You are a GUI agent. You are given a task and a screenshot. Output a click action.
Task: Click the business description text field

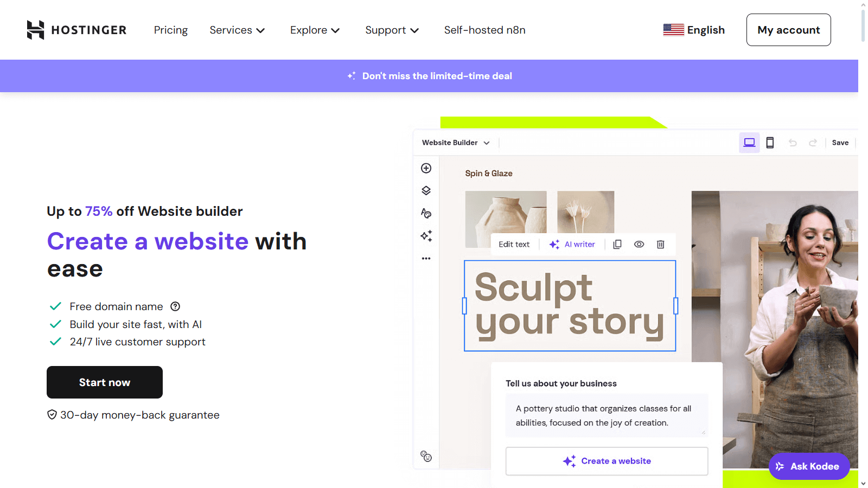point(607,415)
